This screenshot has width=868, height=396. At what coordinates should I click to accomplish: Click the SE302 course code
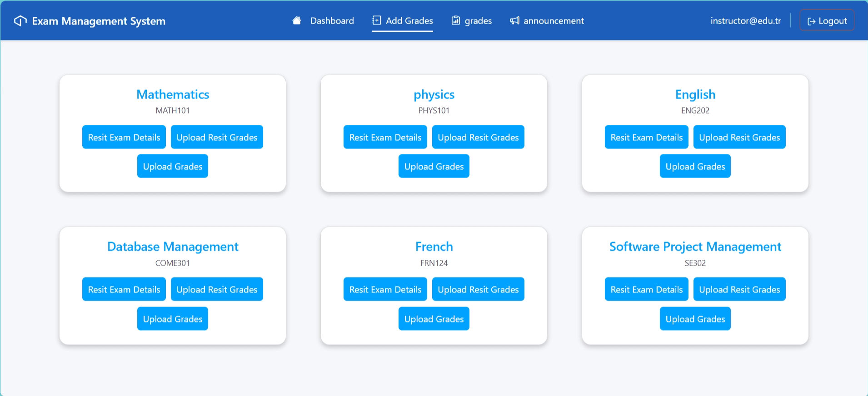coord(695,263)
